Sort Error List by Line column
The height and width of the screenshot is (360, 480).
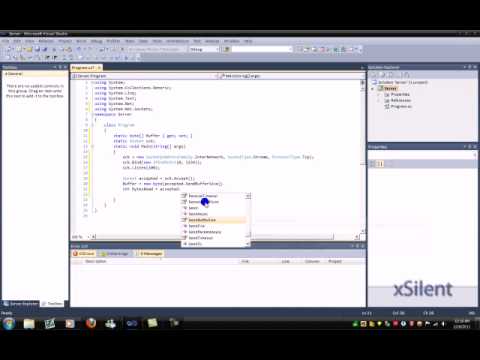[285, 261]
